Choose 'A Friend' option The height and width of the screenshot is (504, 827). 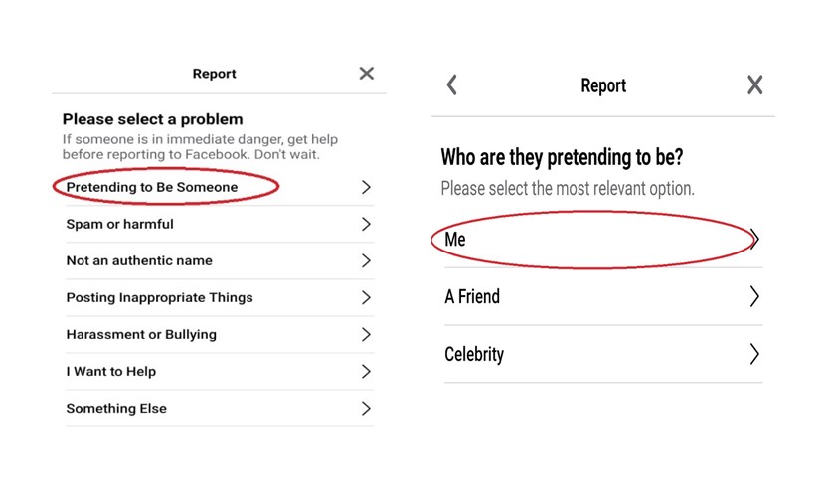point(472,296)
